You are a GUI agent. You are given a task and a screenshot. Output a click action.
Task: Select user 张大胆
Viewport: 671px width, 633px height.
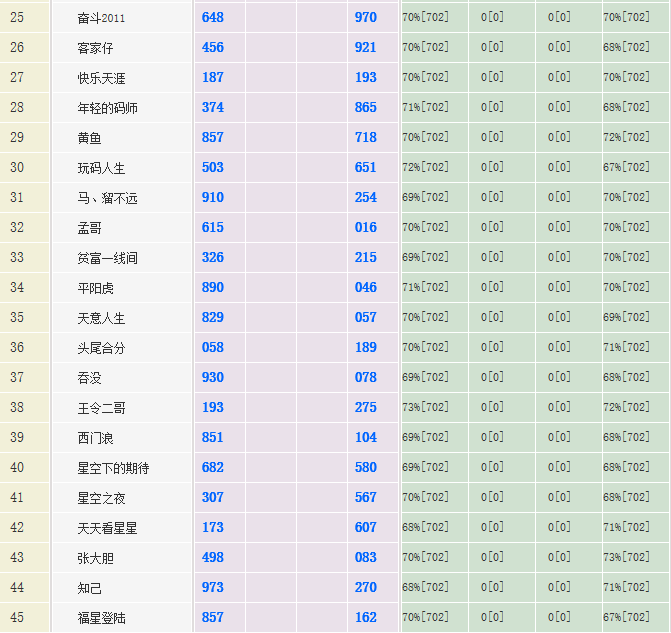click(x=94, y=558)
